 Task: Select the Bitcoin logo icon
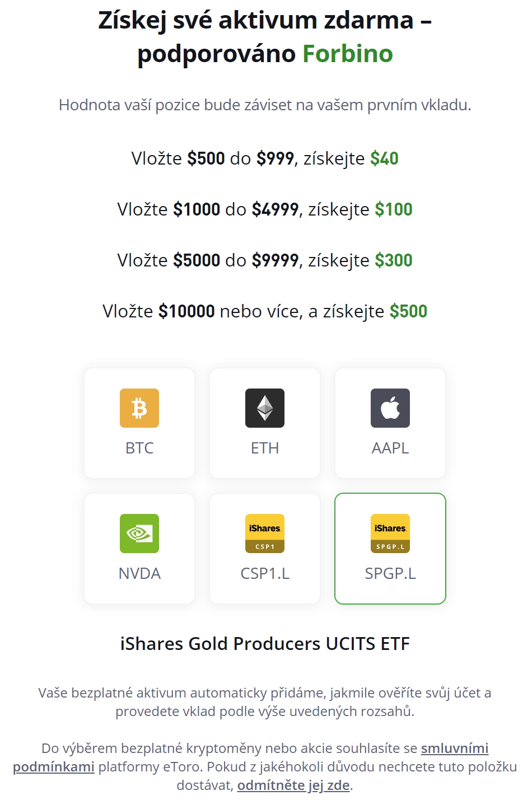click(x=139, y=408)
